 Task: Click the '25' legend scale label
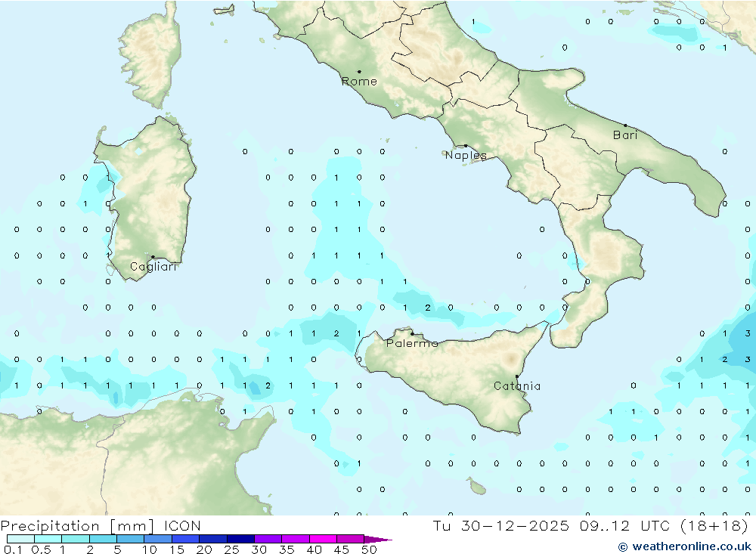[231, 549]
